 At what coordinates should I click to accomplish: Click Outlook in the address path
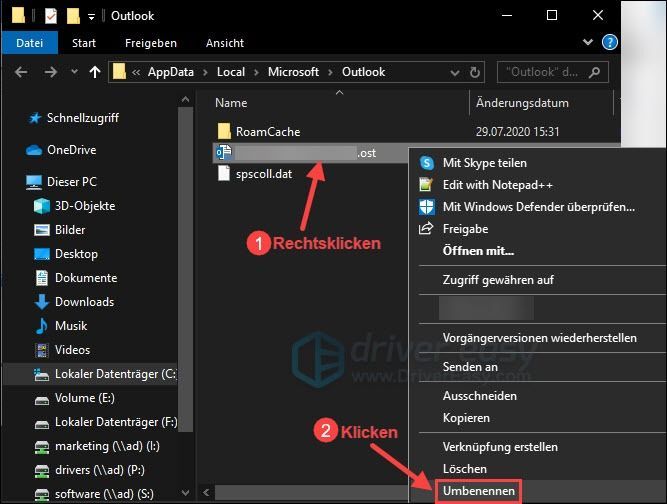363,72
